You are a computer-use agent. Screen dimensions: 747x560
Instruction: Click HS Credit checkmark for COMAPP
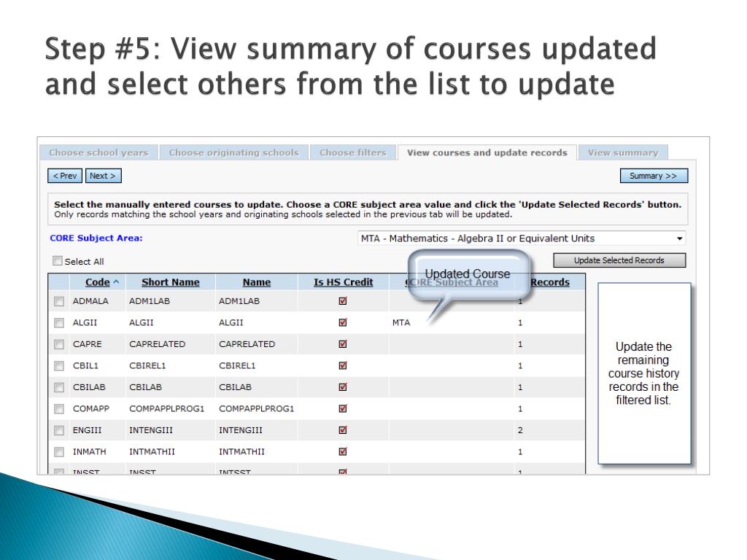pos(343,408)
